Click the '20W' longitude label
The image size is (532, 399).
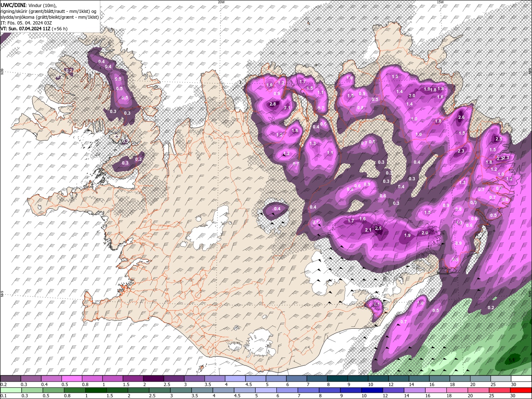click(x=221, y=2)
